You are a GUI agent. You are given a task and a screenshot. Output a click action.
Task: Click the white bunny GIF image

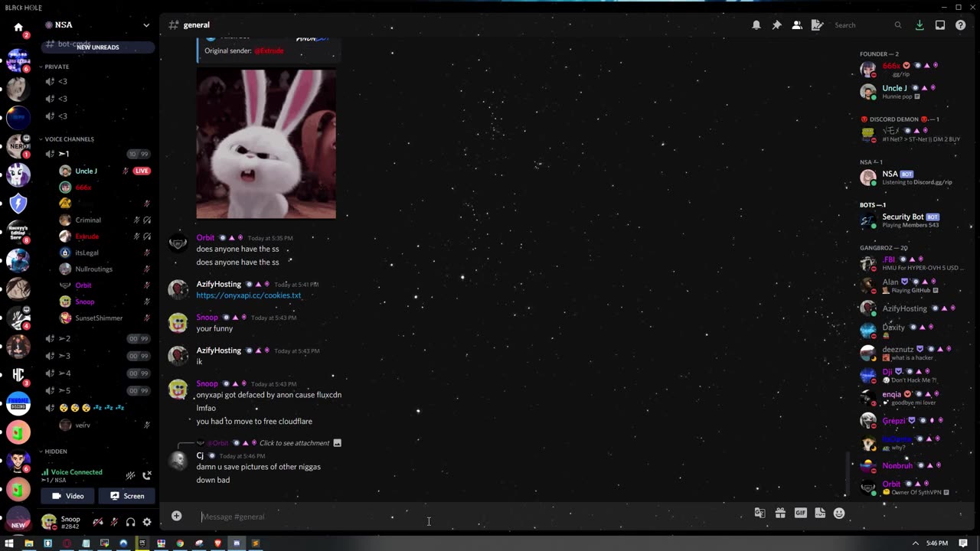(266, 144)
